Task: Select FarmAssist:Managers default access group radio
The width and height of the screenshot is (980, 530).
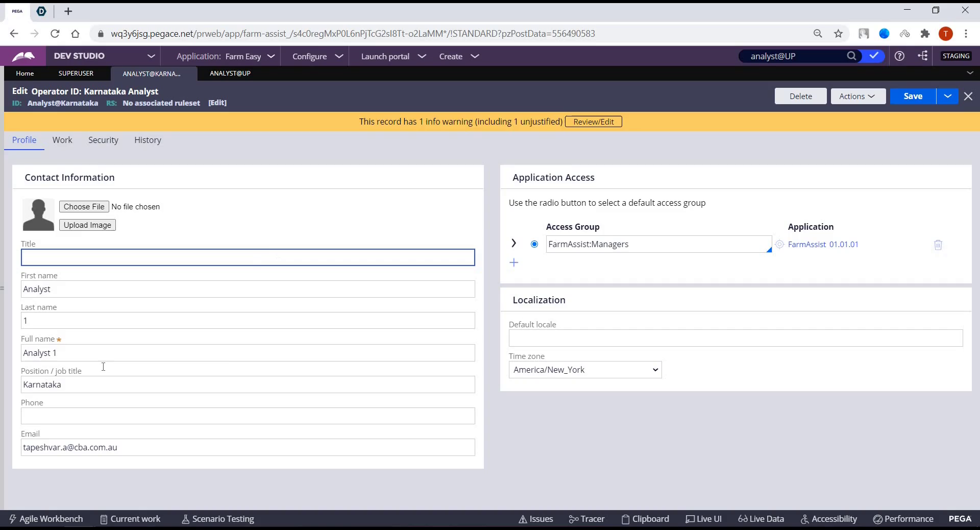Action: [534, 244]
